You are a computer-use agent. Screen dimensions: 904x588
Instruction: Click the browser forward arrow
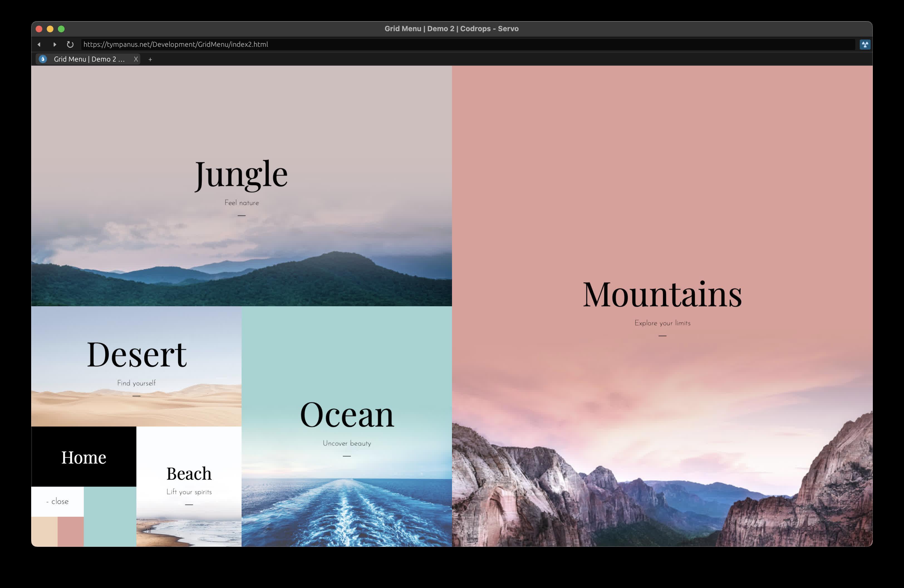55,45
